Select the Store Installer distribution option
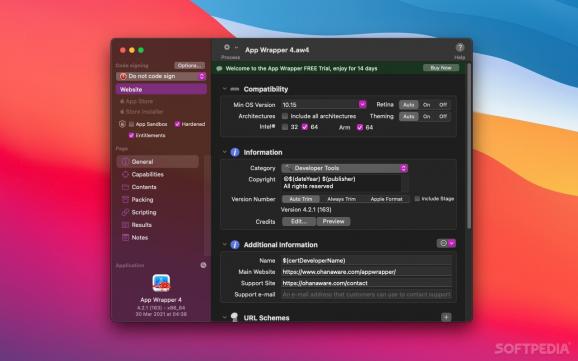578x361 pixels. click(x=141, y=112)
